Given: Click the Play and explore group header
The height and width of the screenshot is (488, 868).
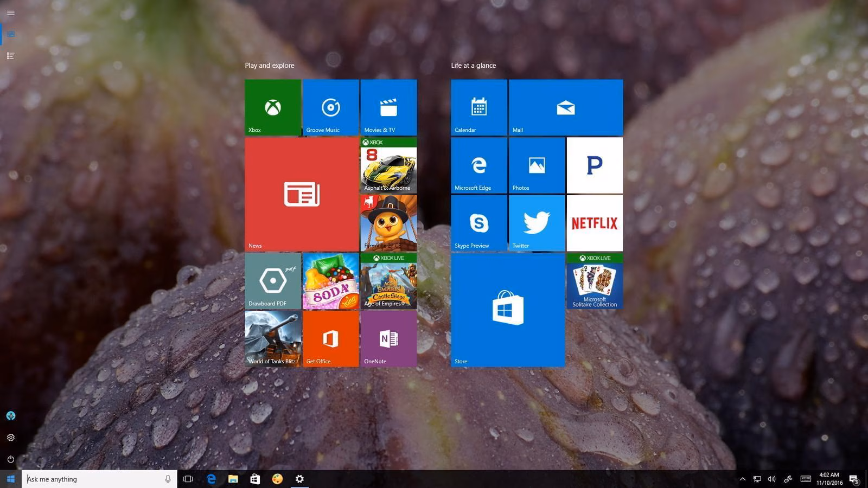Looking at the screenshot, I should tap(270, 66).
